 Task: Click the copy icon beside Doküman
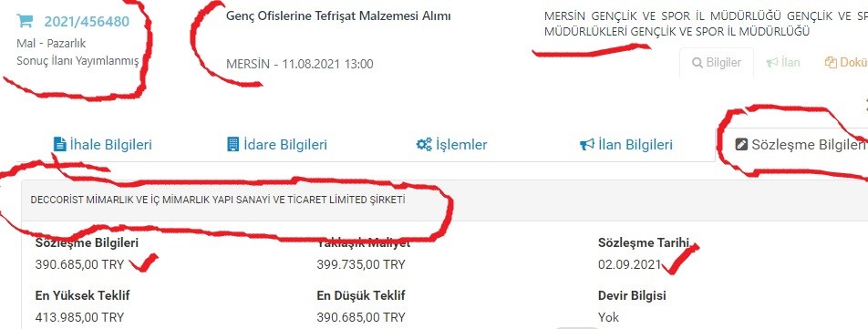tap(831, 63)
